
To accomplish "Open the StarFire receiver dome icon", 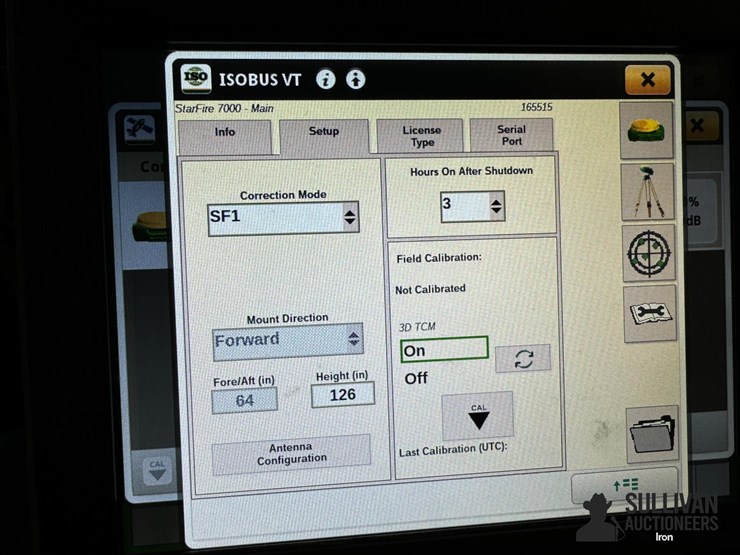I will 646,130.
